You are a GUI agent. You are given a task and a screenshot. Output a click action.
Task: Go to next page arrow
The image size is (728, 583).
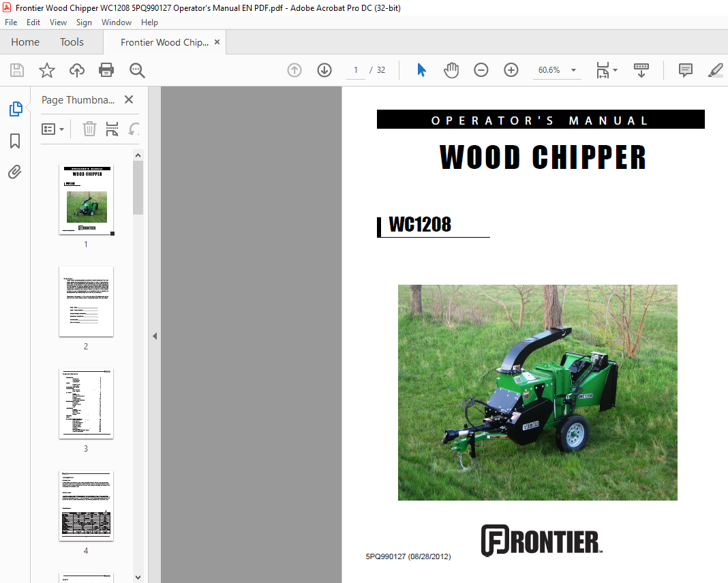(324, 70)
